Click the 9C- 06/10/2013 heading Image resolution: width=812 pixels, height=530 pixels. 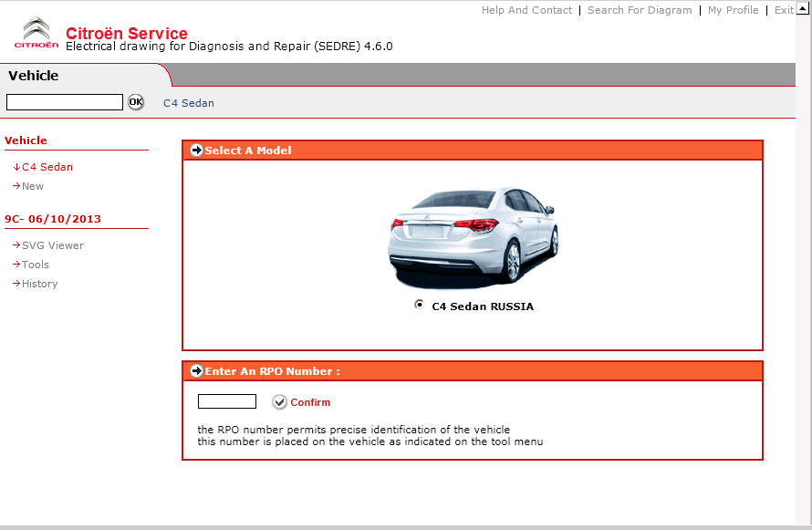[53, 219]
